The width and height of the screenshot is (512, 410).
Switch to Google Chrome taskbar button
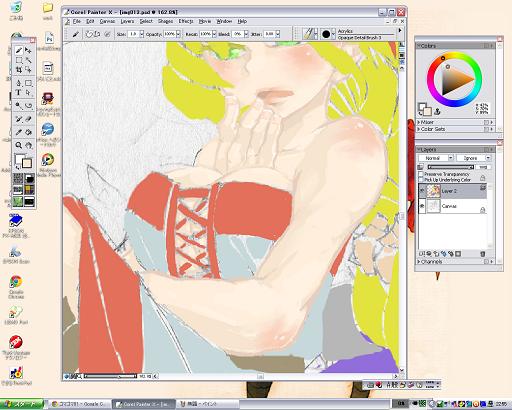(x=80, y=404)
